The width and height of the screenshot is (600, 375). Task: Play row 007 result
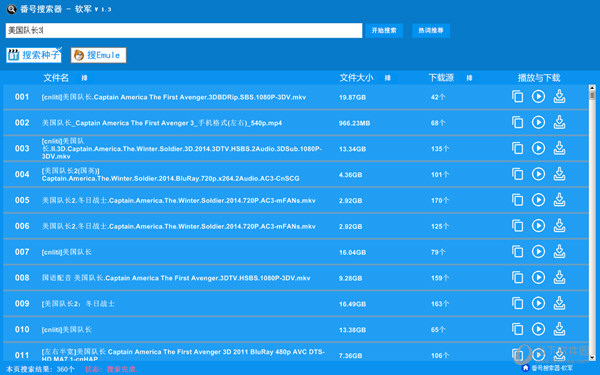point(538,251)
